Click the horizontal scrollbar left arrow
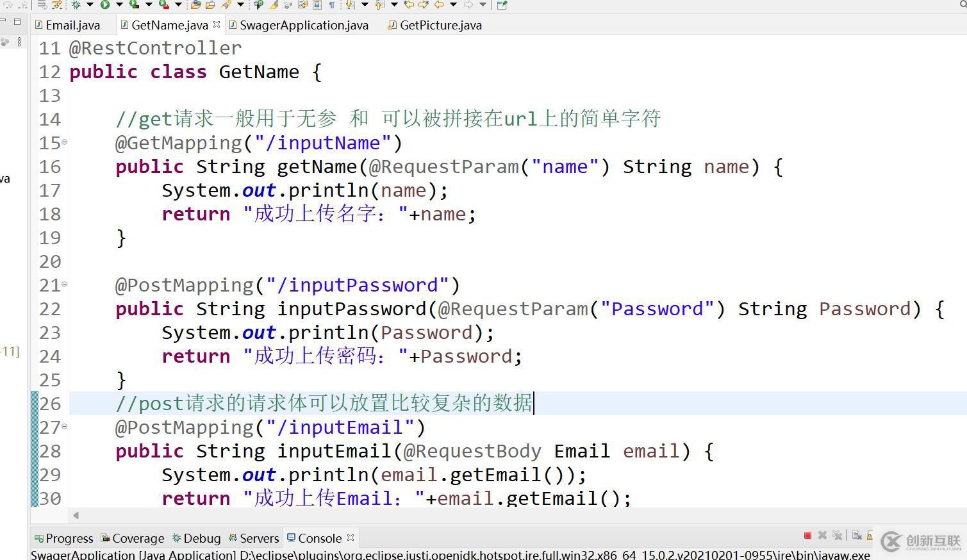The height and width of the screenshot is (560, 967). [x=76, y=515]
